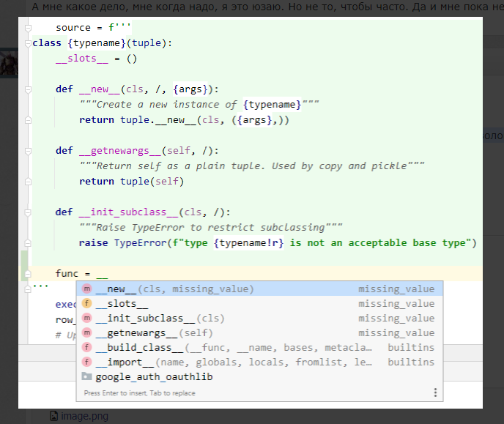Click fold marker at closing triple quotes
This screenshot has height=424, width=504.
pos(29,289)
